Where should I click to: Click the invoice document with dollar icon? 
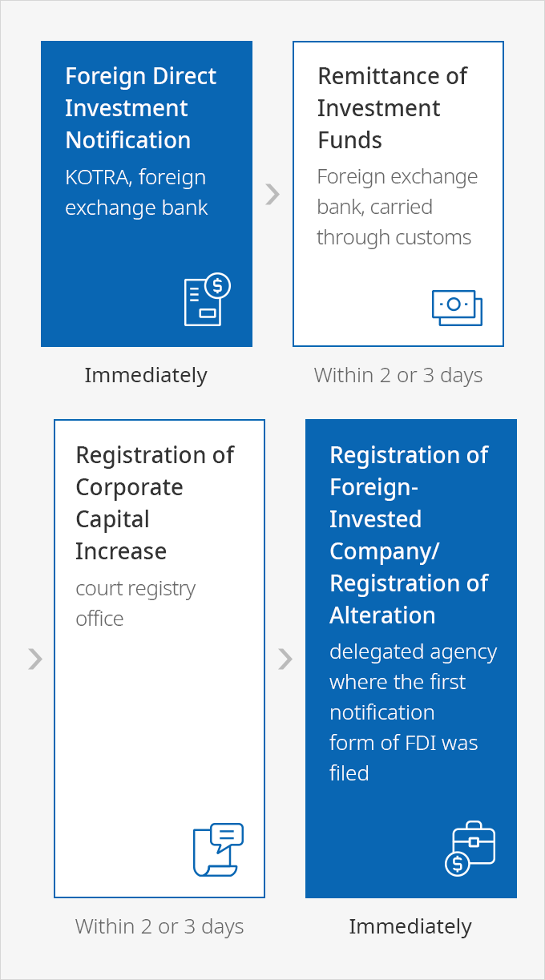(207, 299)
